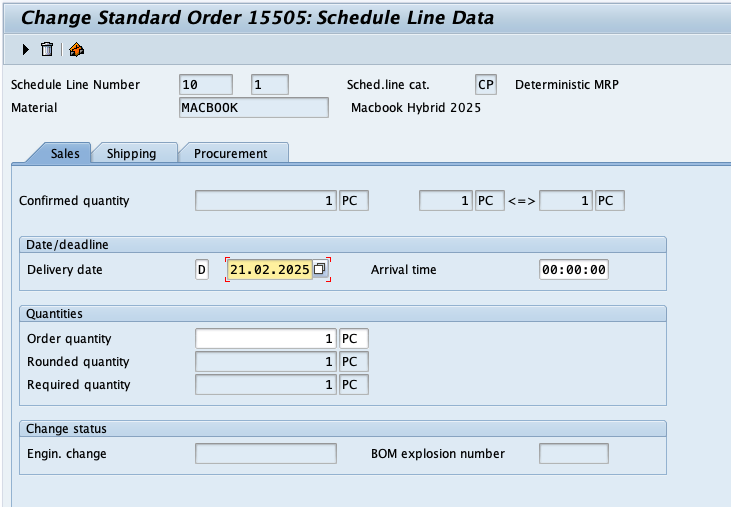
Task: Click the Required quantity field
Action: click(x=266, y=384)
